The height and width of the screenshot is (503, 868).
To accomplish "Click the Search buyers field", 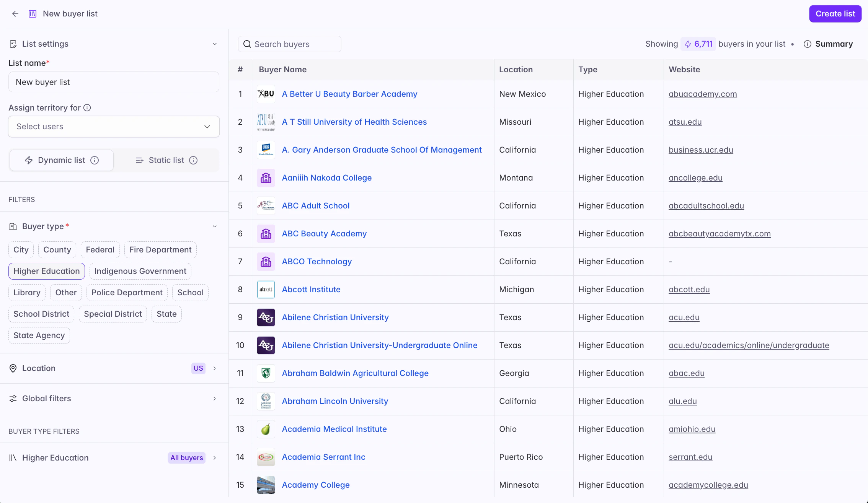I will [290, 44].
